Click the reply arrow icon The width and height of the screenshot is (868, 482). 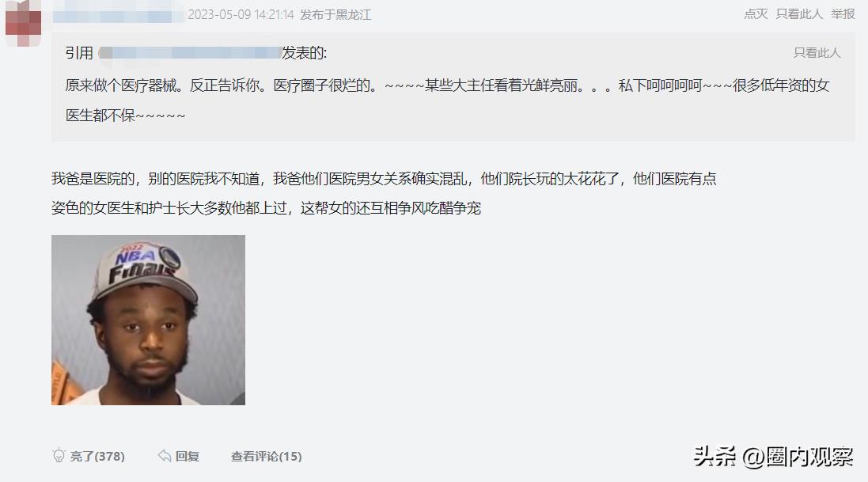[x=165, y=455]
